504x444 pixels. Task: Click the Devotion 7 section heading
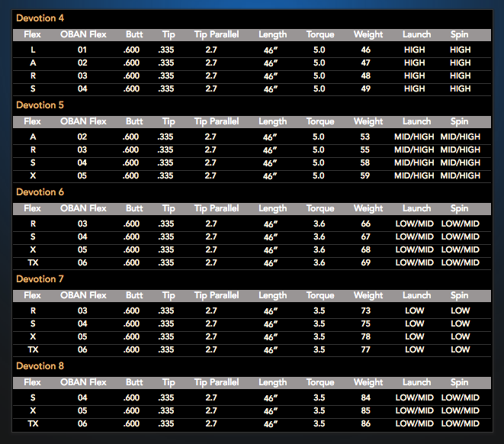coord(40,279)
